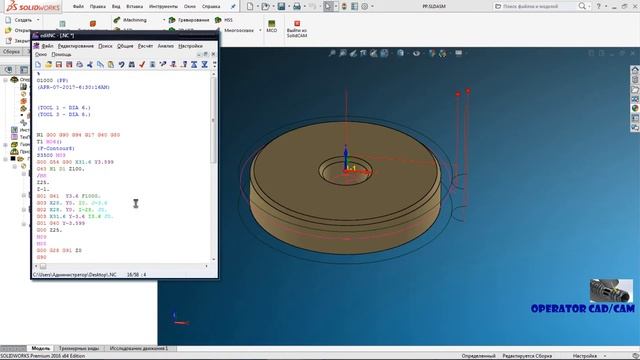This screenshot has width=640, height=360.
Task: Click the Edit Appearance icon
Action: (432, 53)
